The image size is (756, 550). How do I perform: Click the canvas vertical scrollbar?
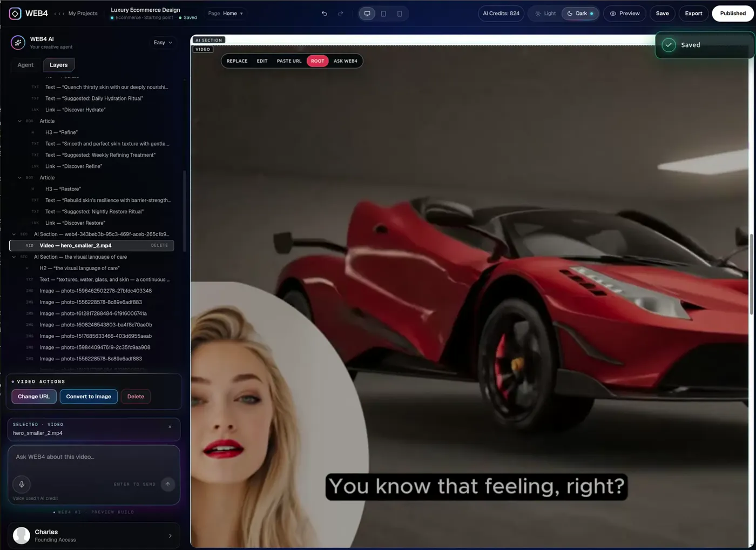pos(751,274)
